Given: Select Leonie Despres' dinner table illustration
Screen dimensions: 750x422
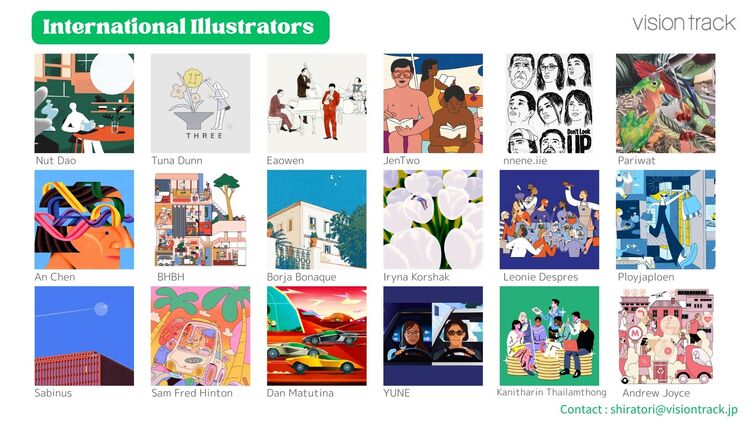Looking at the screenshot, I should (x=550, y=220).
